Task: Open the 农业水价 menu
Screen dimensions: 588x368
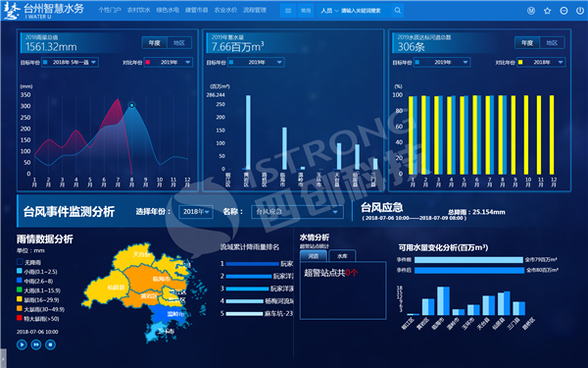Action: click(x=225, y=10)
